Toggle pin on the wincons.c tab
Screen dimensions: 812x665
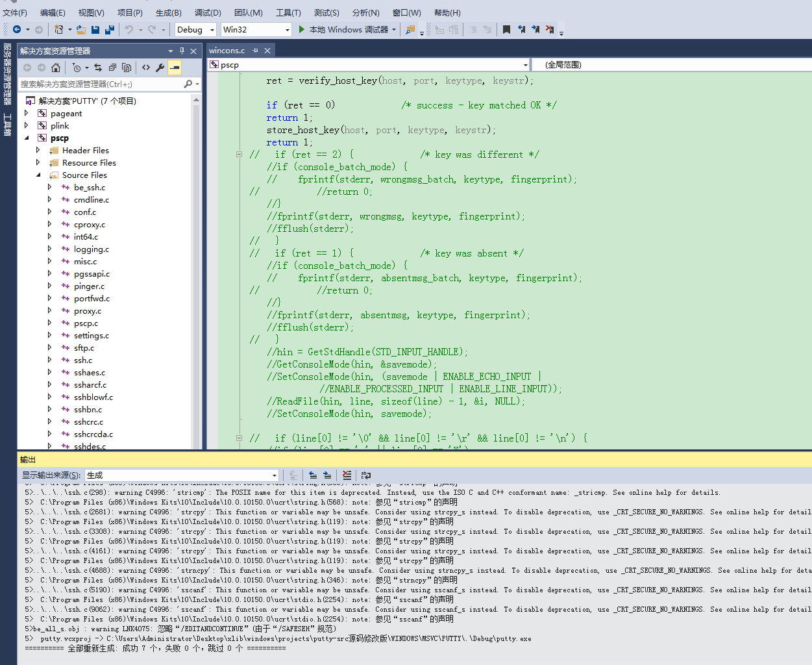click(x=256, y=50)
